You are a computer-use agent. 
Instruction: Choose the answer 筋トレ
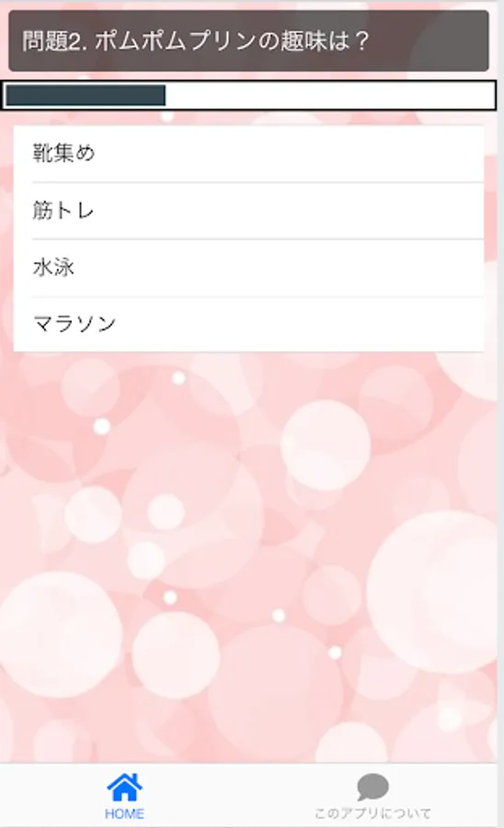(x=248, y=211)
